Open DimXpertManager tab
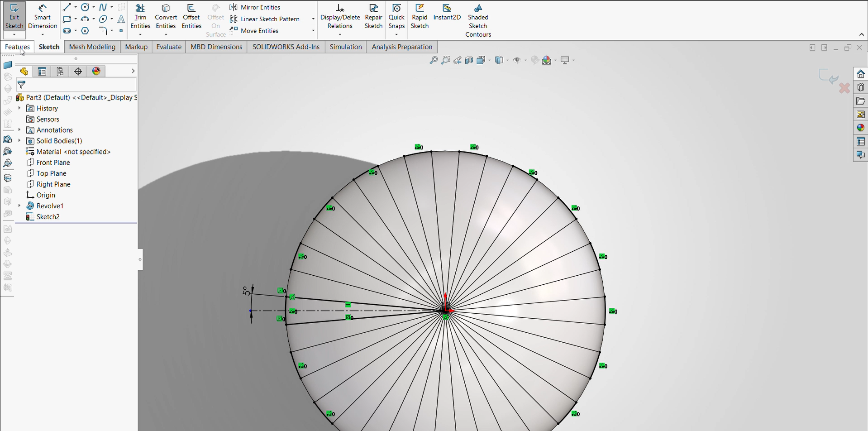This screenshot has width=868, height=431. point(78,71)
